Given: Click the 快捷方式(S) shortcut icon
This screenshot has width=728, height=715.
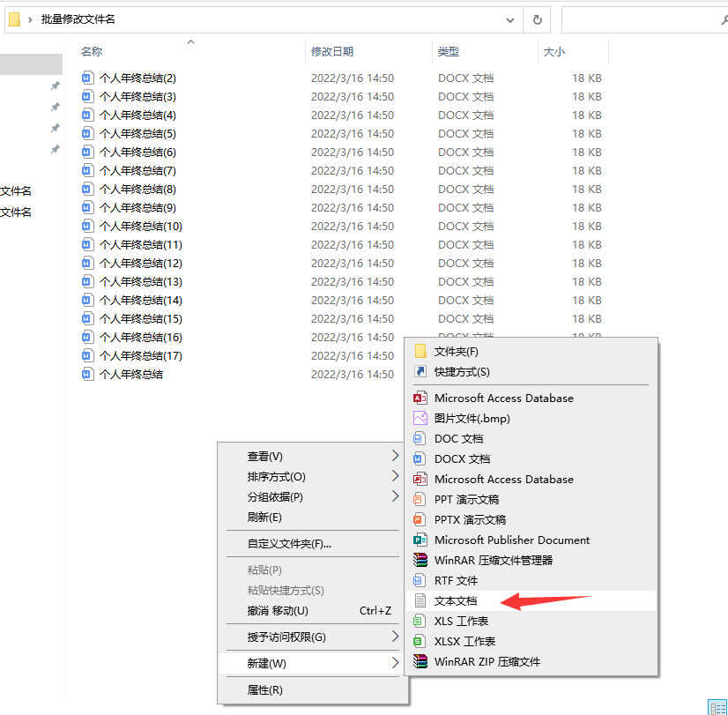Looking at the screenshot, I should coord(420,371).
